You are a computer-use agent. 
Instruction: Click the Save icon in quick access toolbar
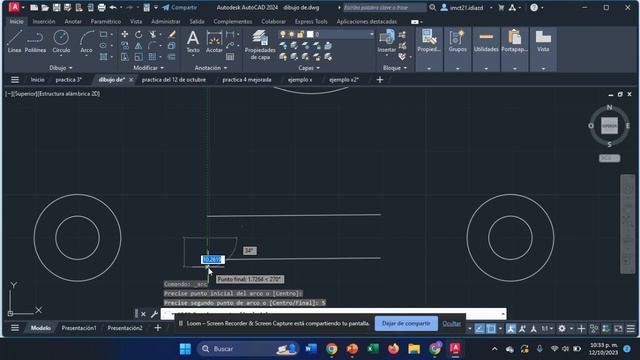56,7
